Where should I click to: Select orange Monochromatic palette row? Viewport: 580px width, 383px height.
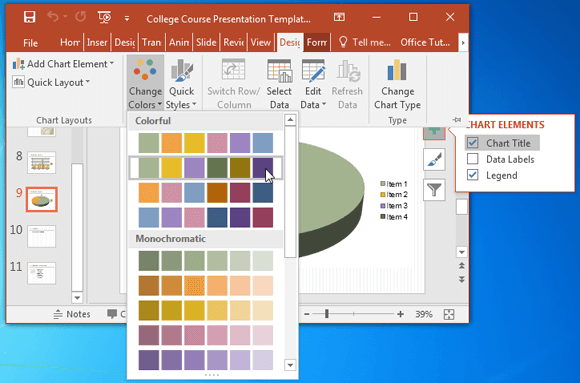point(206,286)
